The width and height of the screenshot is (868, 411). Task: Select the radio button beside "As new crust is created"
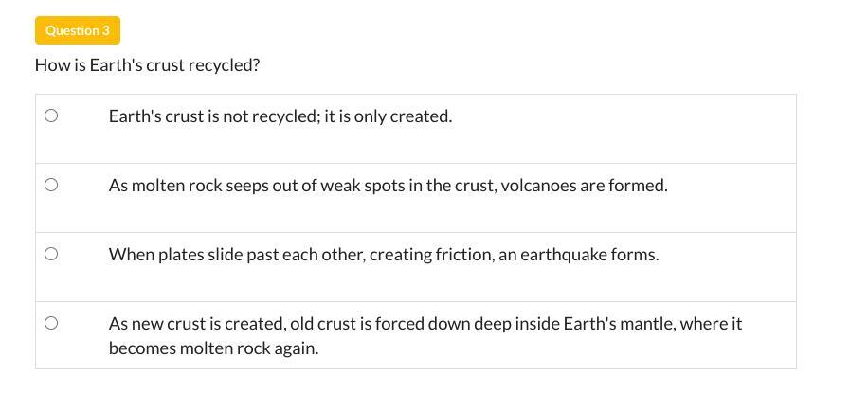coord(51,323)
